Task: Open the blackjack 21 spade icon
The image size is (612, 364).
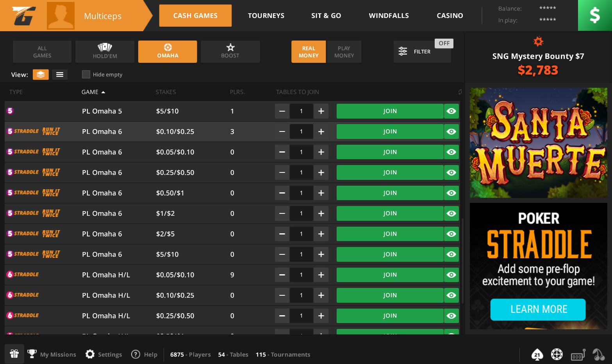Action: 537,354
